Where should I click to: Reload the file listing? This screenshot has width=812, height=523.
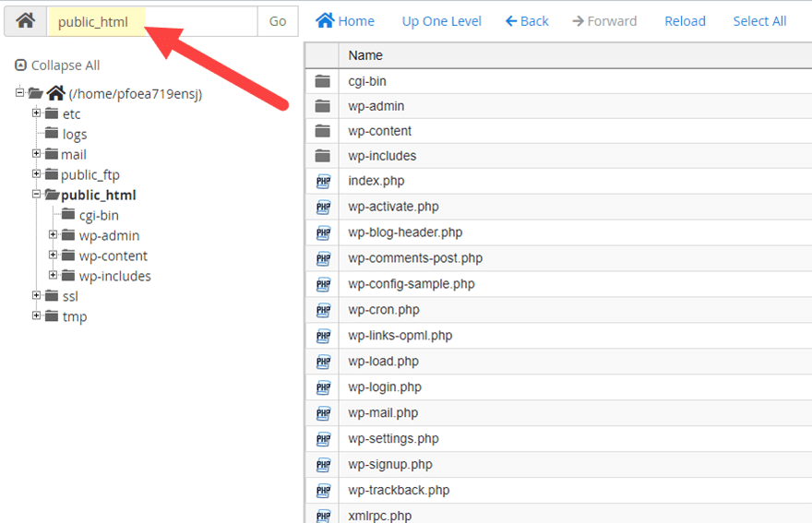click(x=685, y=21)
